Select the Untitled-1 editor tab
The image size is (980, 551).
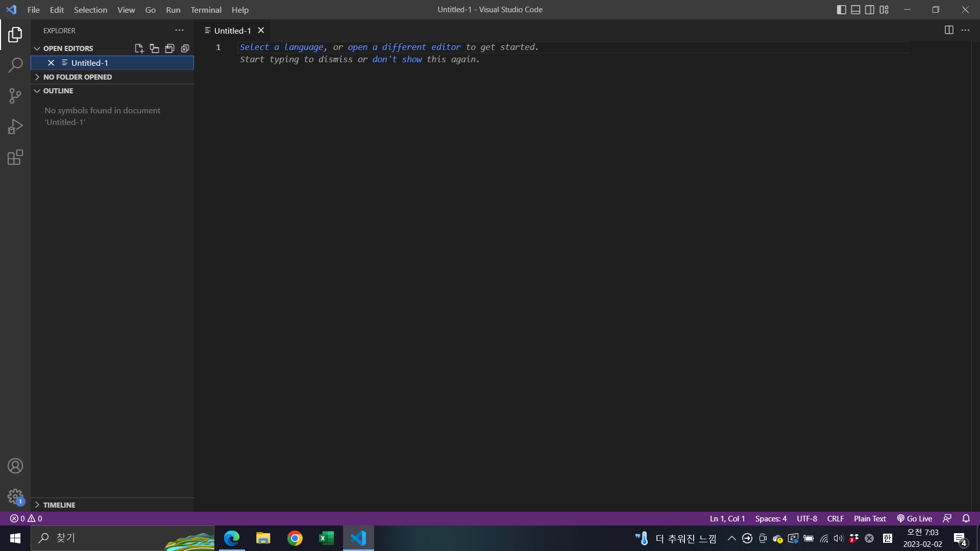tap(232, 31)
